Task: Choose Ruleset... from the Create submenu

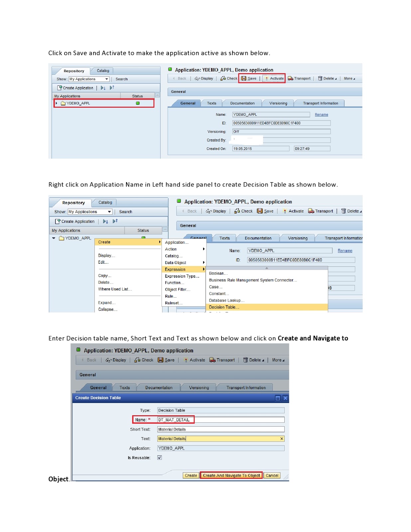Action: point(174,303)
